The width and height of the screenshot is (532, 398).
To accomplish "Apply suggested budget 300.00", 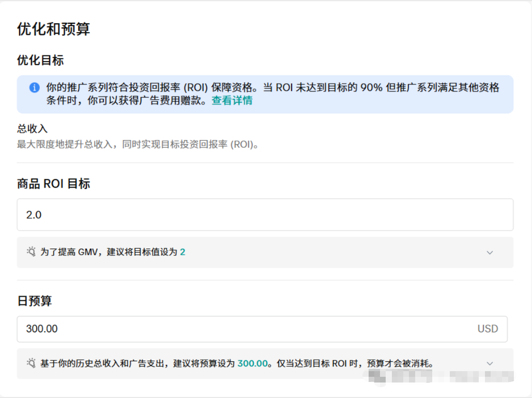I will pos(253,363).
